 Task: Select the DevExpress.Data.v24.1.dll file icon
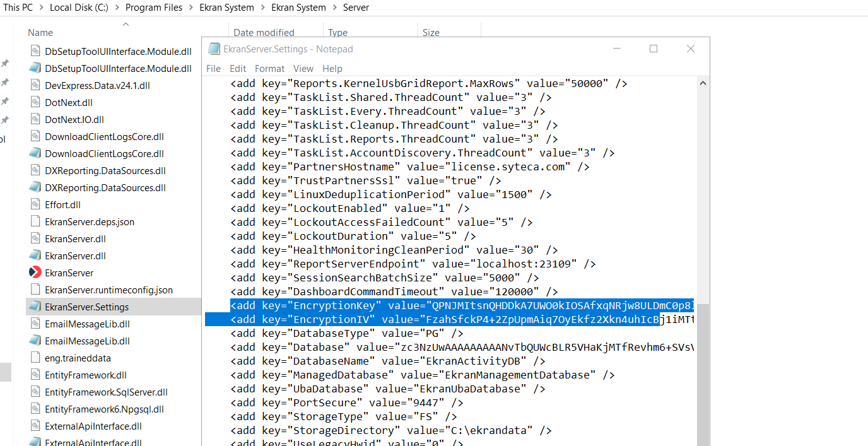pyautogui.click(x=35, y=85)
